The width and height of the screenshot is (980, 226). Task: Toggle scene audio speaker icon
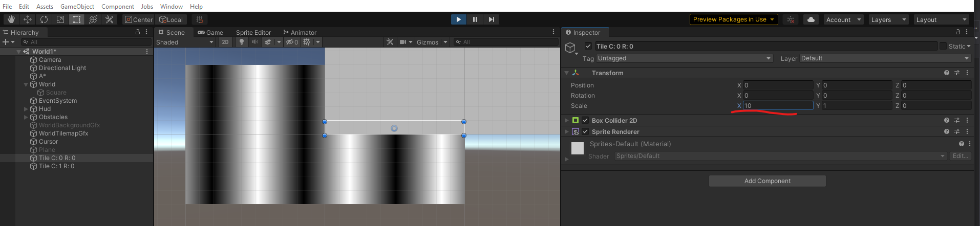tap(254, 42)
